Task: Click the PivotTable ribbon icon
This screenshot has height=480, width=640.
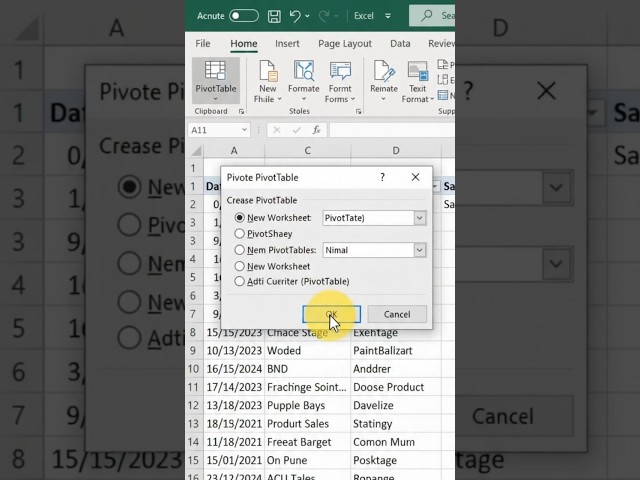Action: 215,71
